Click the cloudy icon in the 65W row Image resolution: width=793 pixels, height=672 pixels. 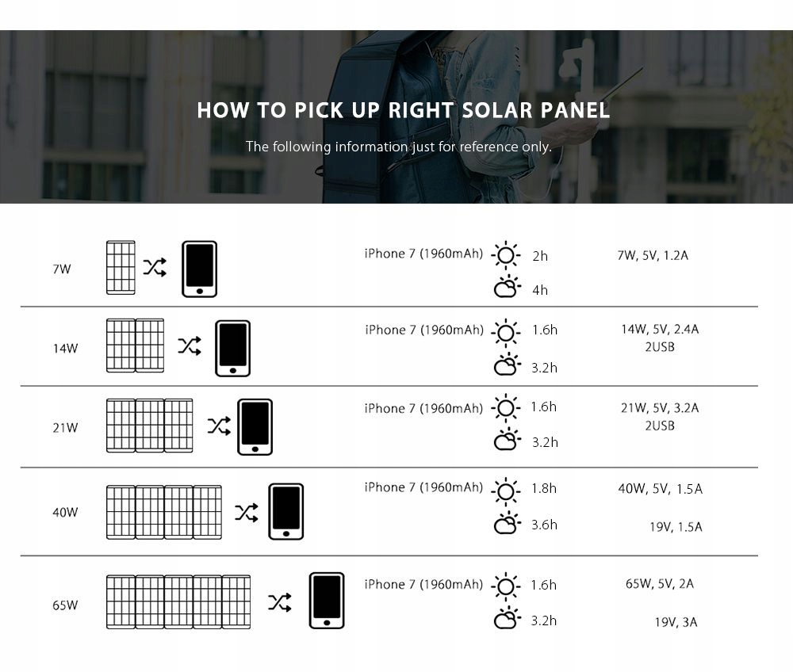507,619
